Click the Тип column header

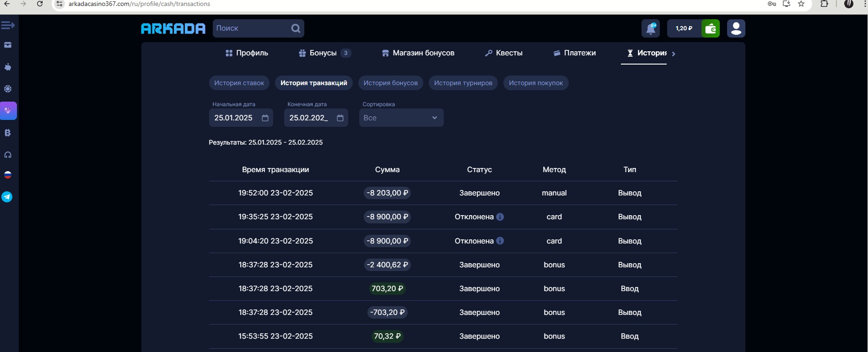point(630,169)
